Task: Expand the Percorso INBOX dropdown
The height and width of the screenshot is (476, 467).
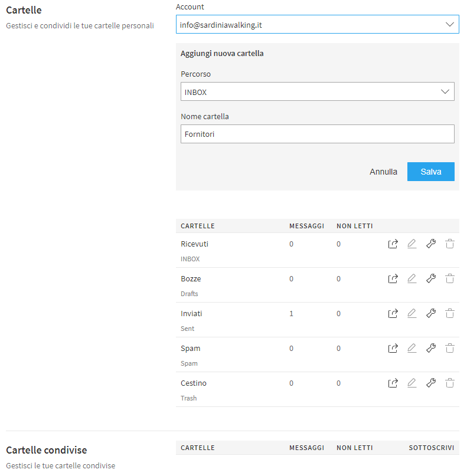Action: [x=317, y=92]
